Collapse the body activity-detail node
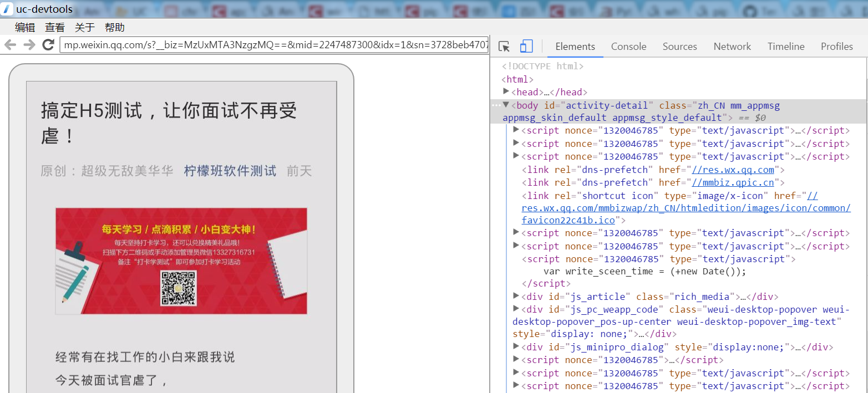 506,105
